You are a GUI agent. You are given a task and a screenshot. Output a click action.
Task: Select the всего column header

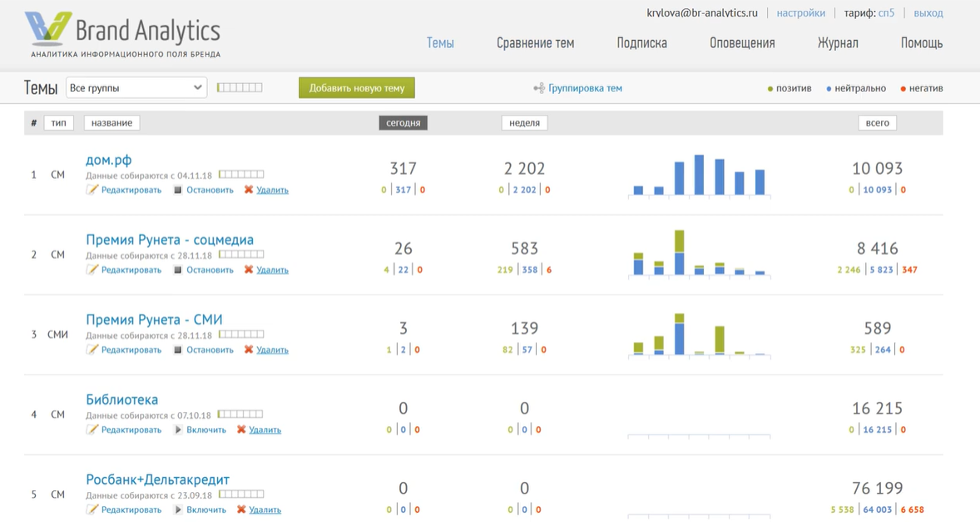(878, 122)
